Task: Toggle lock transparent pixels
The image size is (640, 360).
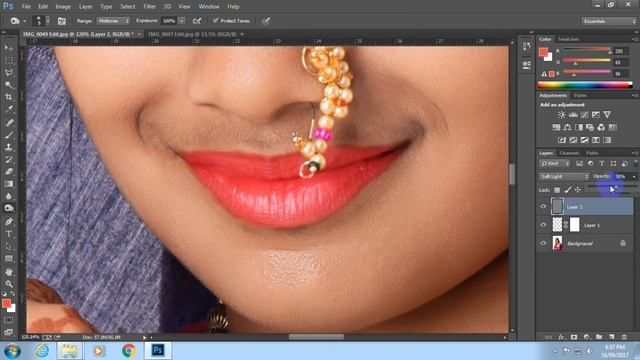Action: [557, 190]
